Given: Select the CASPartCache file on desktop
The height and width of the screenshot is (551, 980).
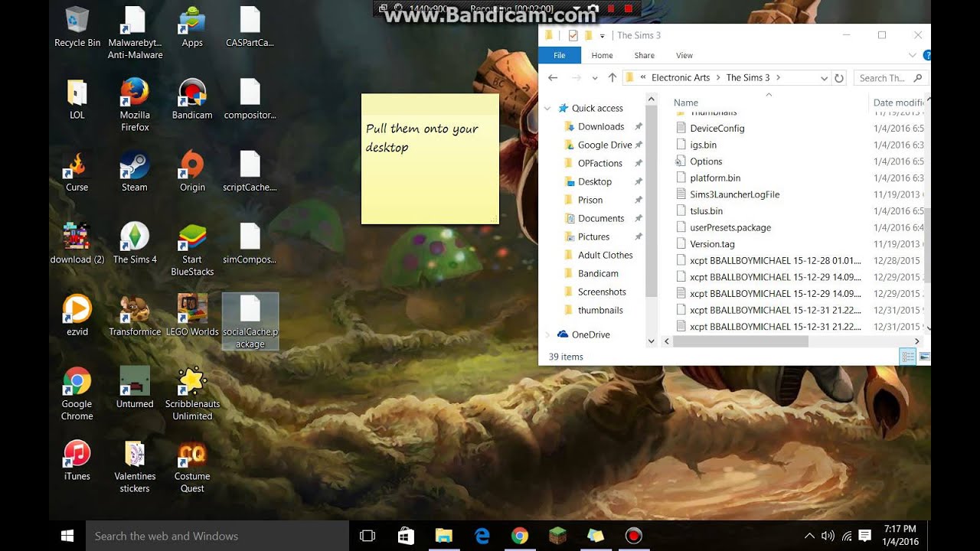Looking at the screenshot, I should pos(250,28).
